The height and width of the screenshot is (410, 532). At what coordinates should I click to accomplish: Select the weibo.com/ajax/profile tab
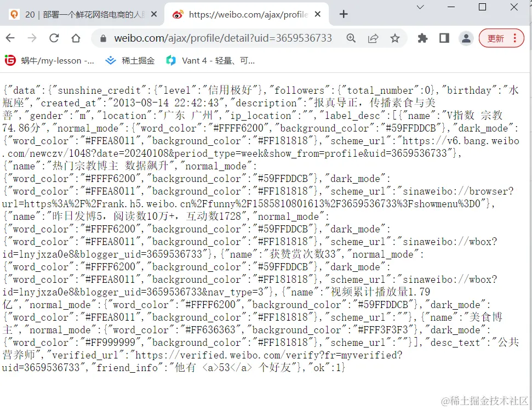pos(247,14)
